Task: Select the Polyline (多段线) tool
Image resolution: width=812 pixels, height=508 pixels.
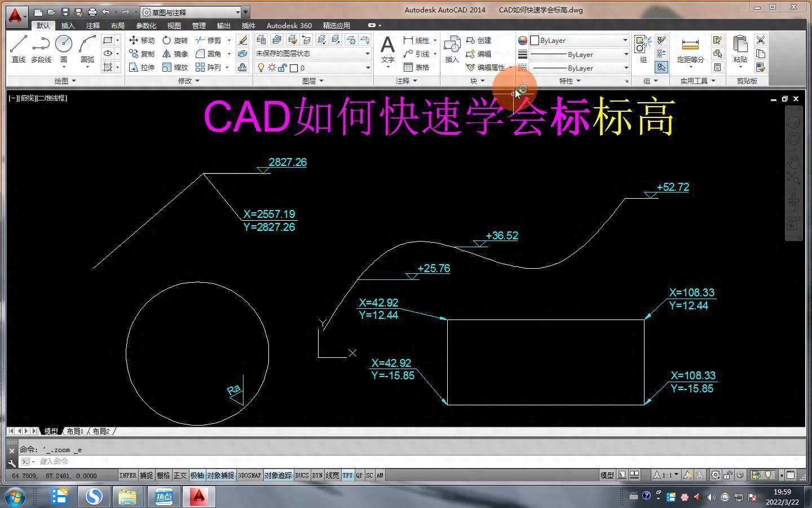Action: click(x=41, y=49)
